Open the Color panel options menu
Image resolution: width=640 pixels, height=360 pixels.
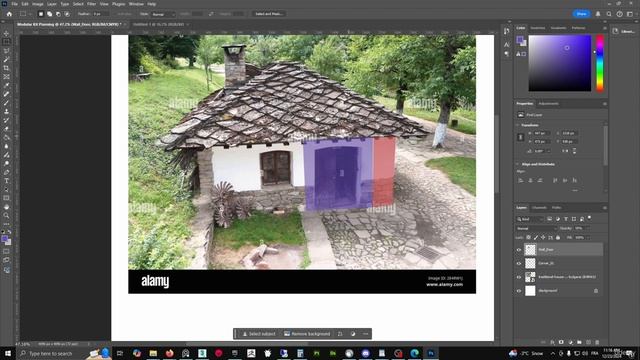[604, 28]
